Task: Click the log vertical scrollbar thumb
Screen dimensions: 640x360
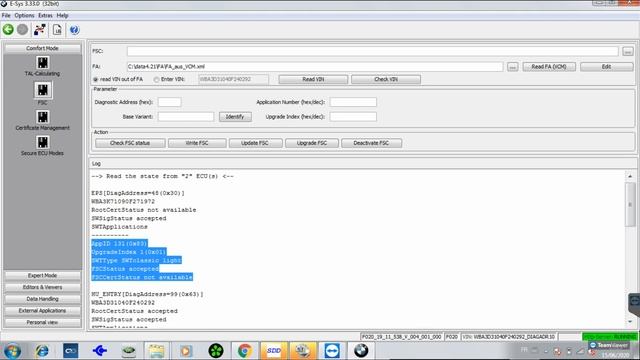Action: (630, 204)
